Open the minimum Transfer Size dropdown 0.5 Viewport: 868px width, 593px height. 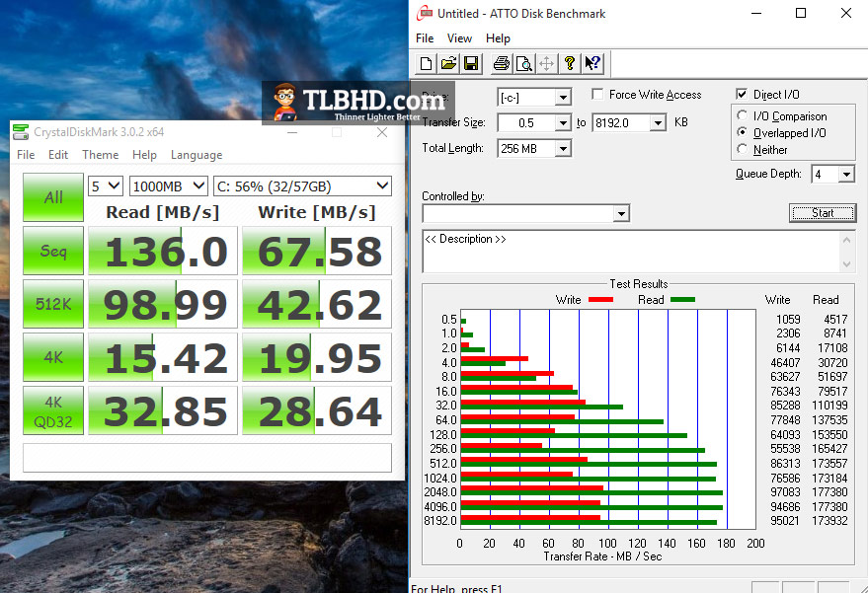pos(563,122)
